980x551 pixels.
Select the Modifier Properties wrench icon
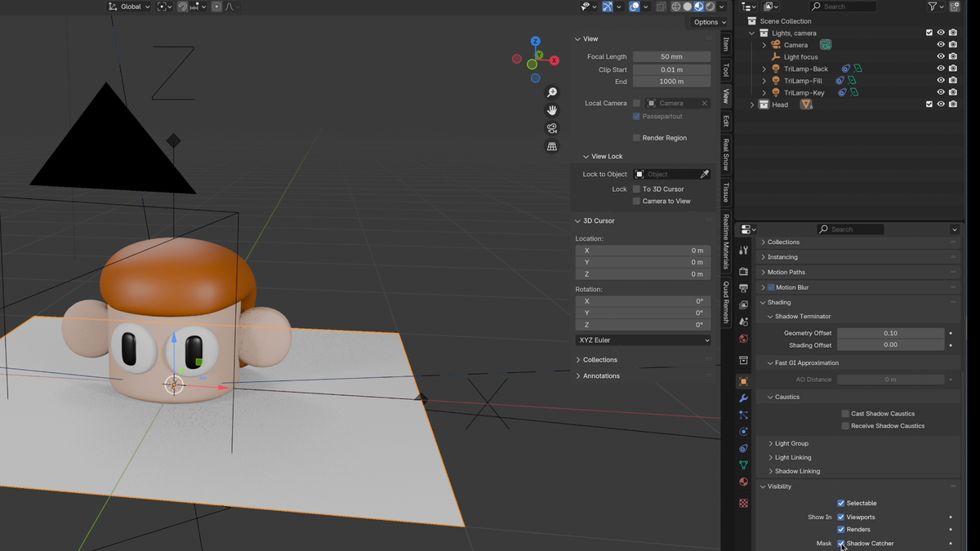click(743, 399)
